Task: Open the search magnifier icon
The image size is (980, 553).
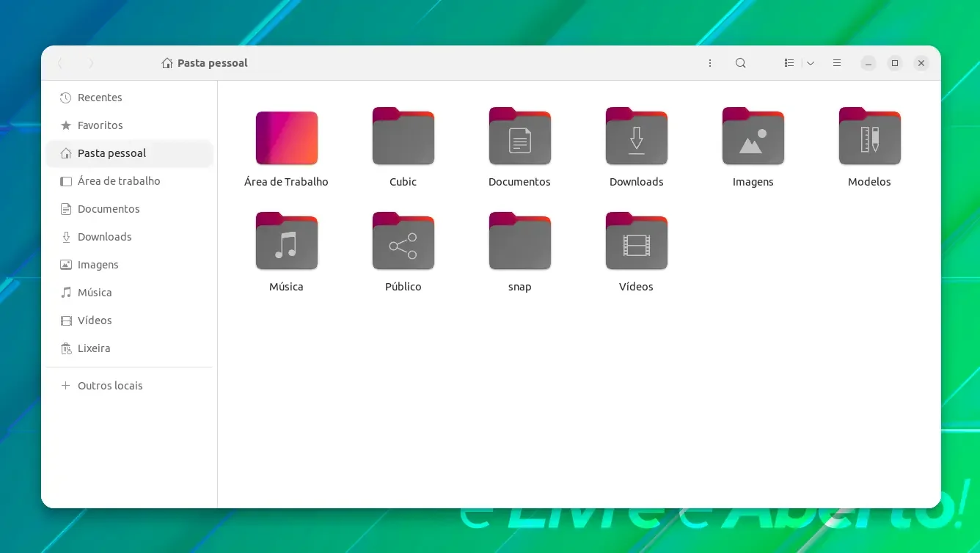Action: (x=741, y=63)
